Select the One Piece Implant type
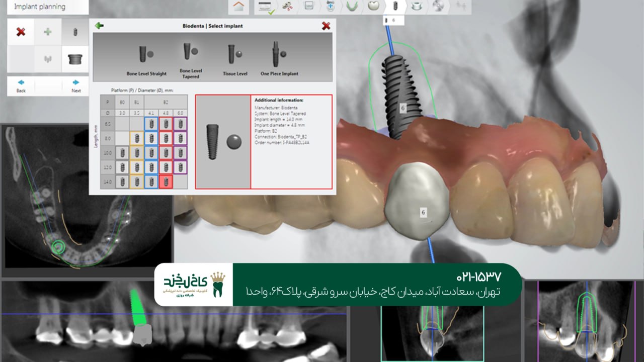Screen dimensions: 644x362 [x=279, y=57]
